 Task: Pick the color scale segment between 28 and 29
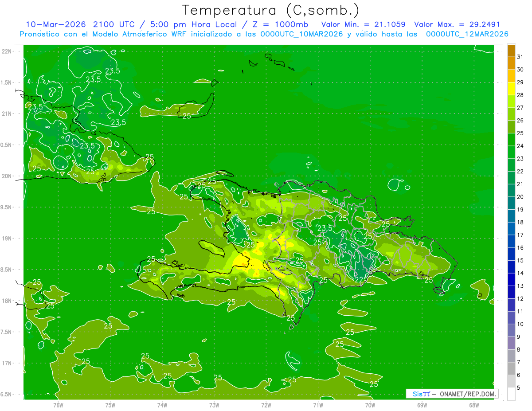coord(511,89)
